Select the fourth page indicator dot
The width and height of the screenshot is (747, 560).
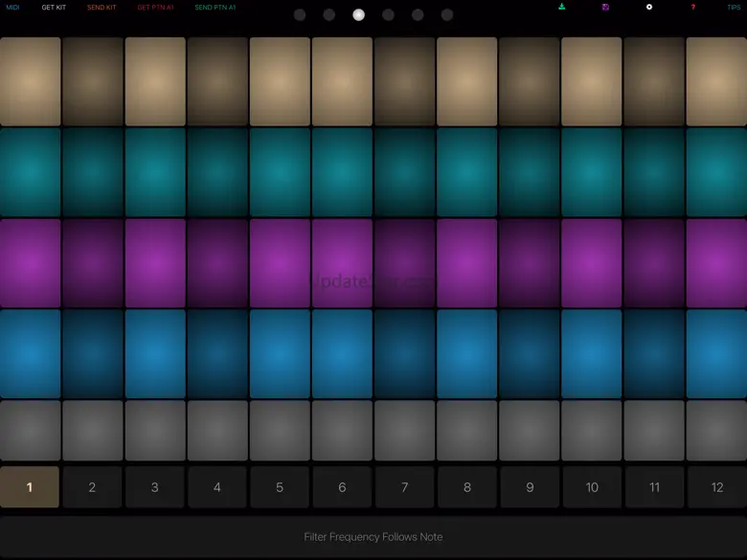(x=388, y=15)
